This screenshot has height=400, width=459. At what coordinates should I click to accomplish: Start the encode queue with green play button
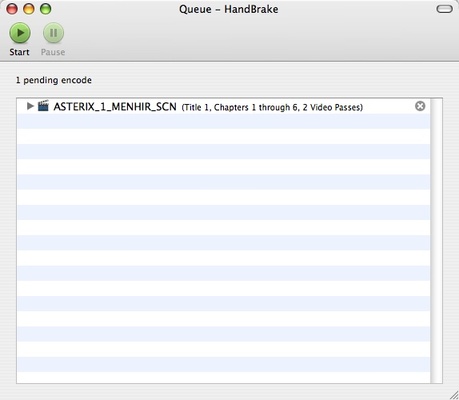tap(20, 33)
